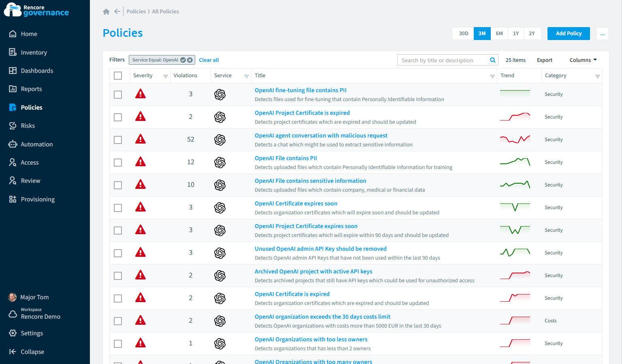Open Reports chart icon

pyautogui.click(x=13, y=89)
